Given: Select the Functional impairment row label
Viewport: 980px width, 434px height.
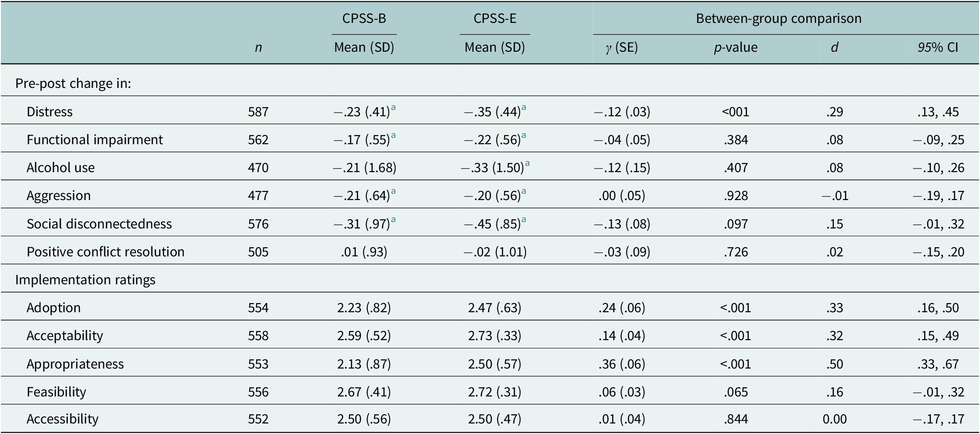Looking at the screenshot, I should click(95, 140).
